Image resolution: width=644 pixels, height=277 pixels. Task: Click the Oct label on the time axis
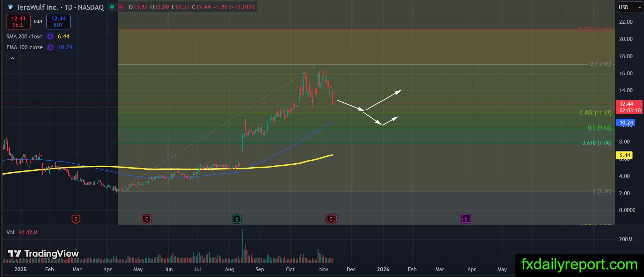click(290, 269)
